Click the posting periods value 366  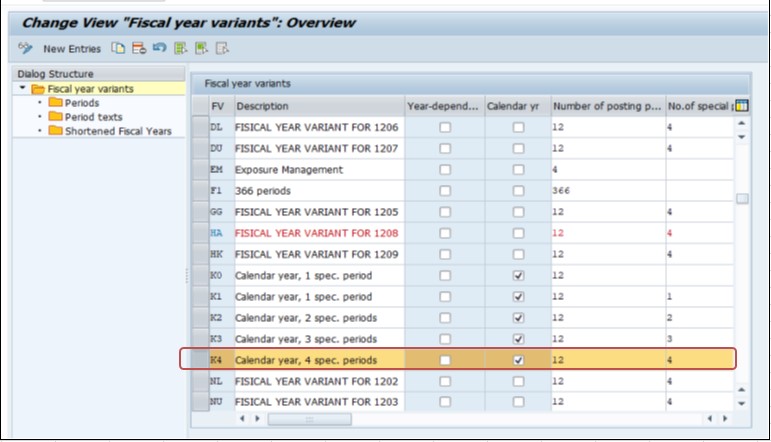(561, 191)
